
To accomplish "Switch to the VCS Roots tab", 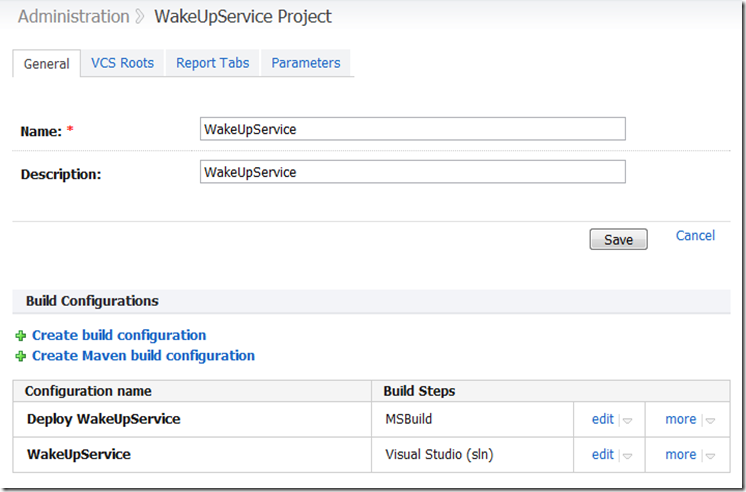I will [122, 63].
